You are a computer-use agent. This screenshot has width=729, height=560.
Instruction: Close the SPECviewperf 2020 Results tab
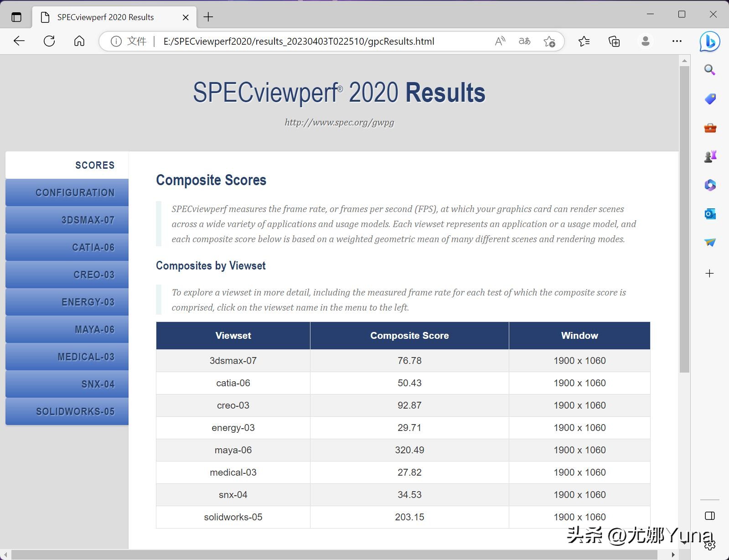click(186, 17)
